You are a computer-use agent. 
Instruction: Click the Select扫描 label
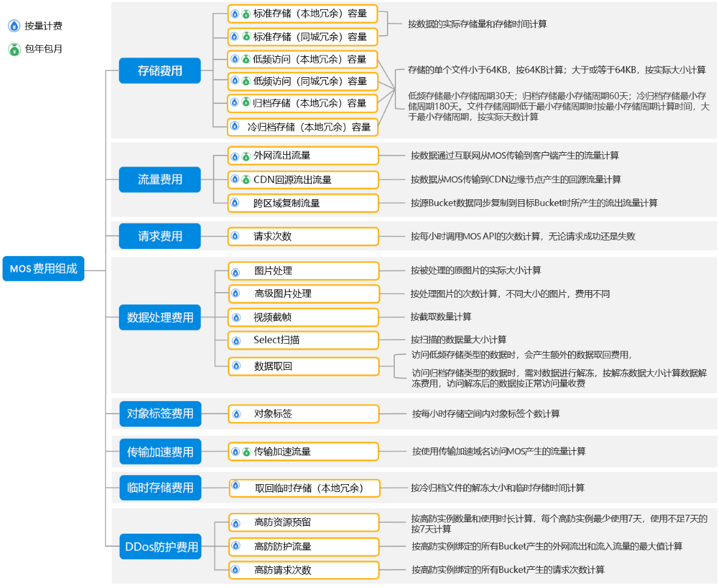click(x=276, y=340)
